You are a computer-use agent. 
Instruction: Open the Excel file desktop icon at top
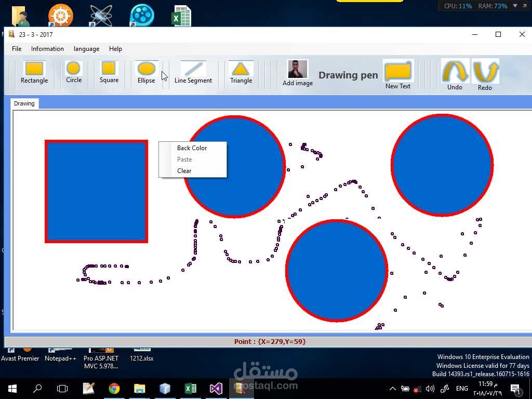coord(181,15)
